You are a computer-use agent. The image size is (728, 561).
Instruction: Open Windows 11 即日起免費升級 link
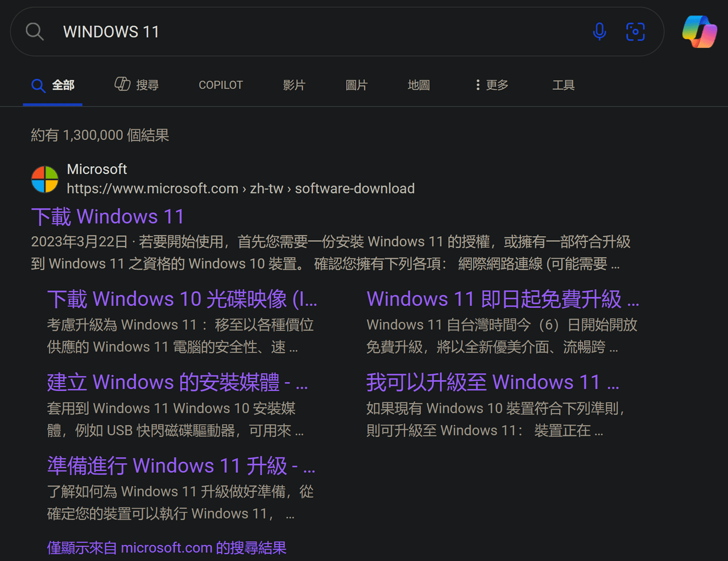pos(503,299)
